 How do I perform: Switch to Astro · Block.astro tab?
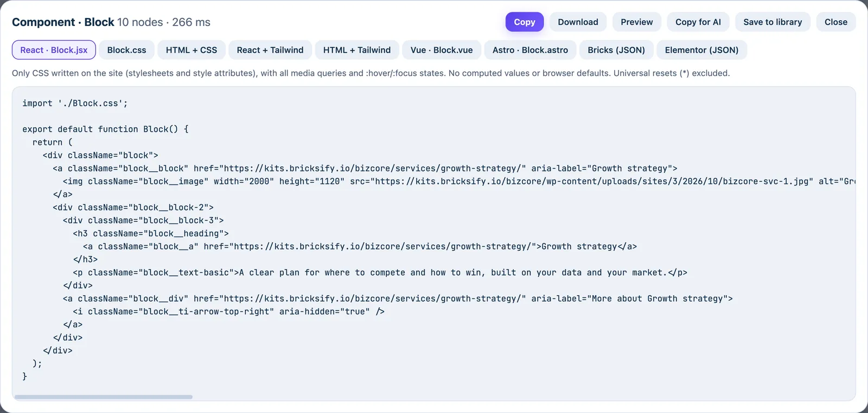point(530,50)
